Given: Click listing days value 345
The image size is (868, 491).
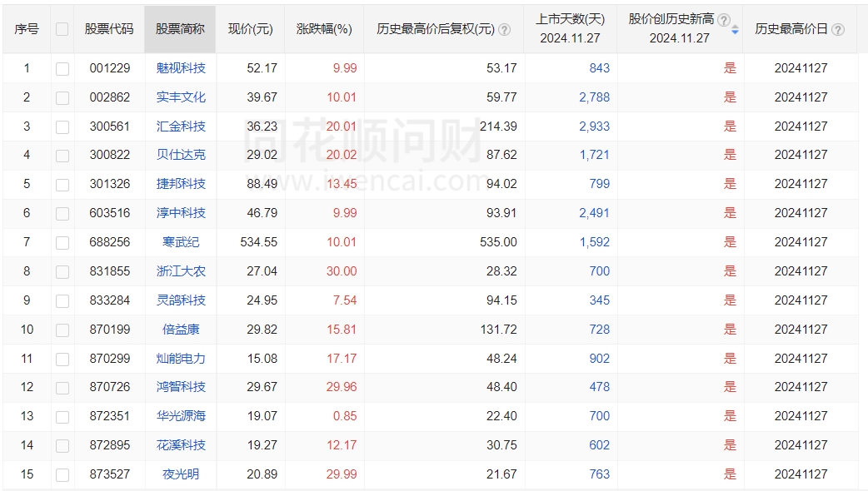Looking at the screenshot, I should click(x=600, y=300).
